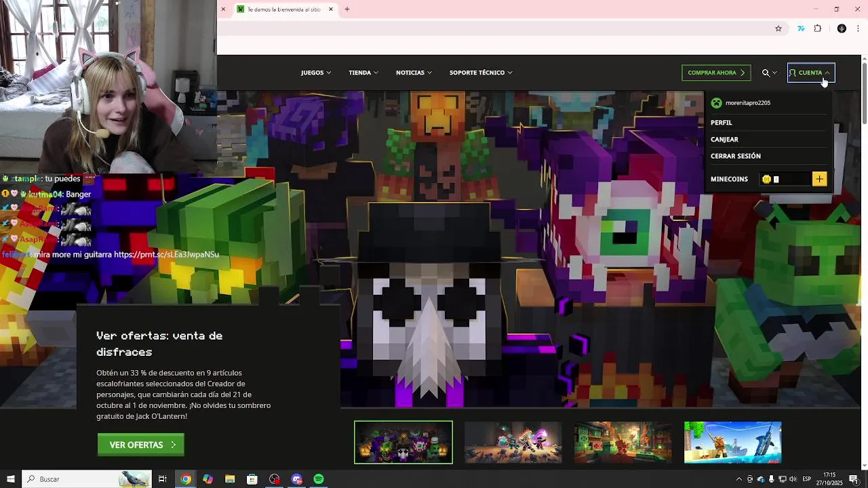Select the Halloween costumes carousel thumbnail
Viewport: 868px width, 488px height.
[x=403, y=442]
